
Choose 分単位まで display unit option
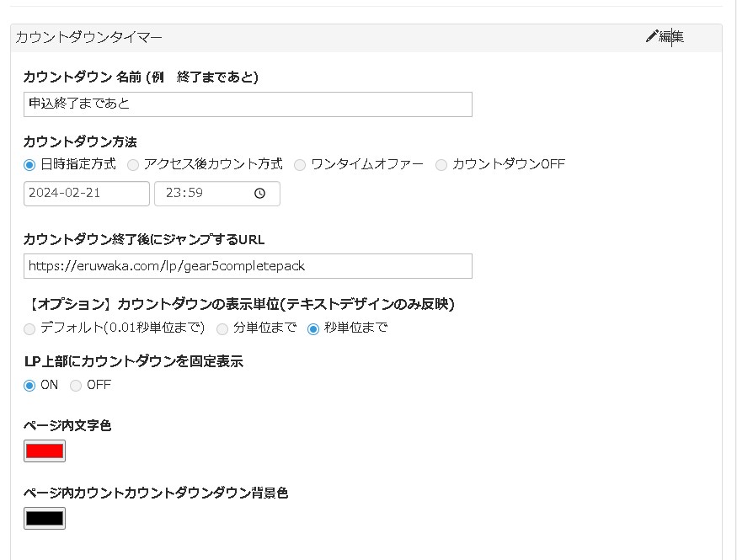222,329
